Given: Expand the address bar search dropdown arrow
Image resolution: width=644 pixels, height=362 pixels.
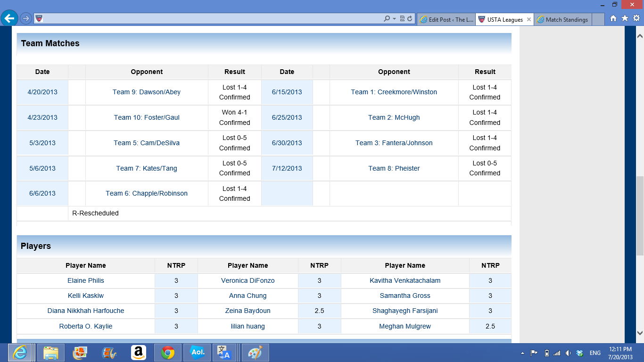Looking at the screenshot, I should tap(394, 19).
